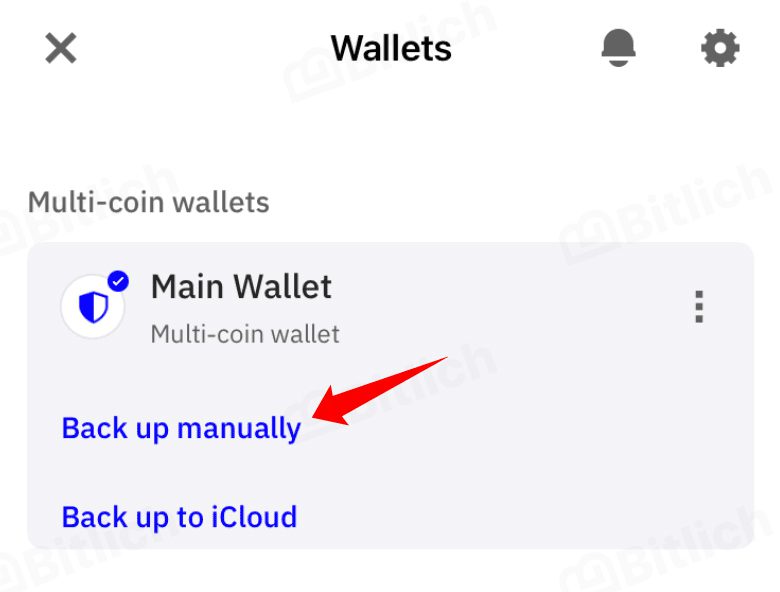Select the Main Wallet name text

pyautogui.click(x=241, y=287)
